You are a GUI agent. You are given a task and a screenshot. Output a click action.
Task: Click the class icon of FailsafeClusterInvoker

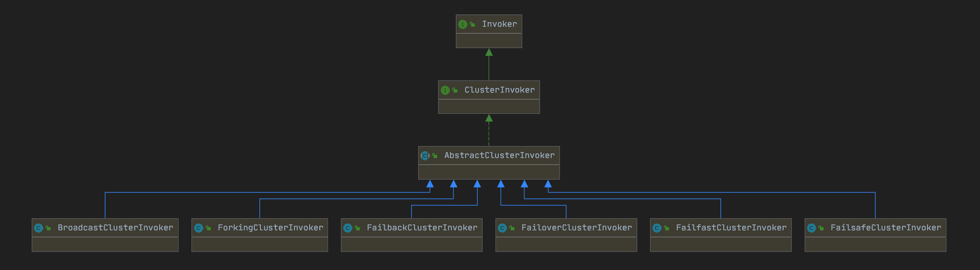pos(812,228)
